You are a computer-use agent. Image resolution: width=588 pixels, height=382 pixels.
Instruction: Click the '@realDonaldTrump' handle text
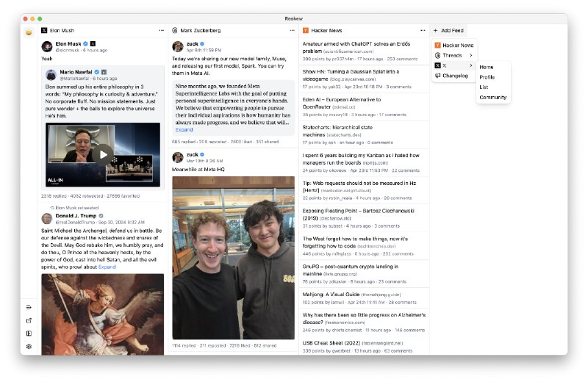(75, 223)
